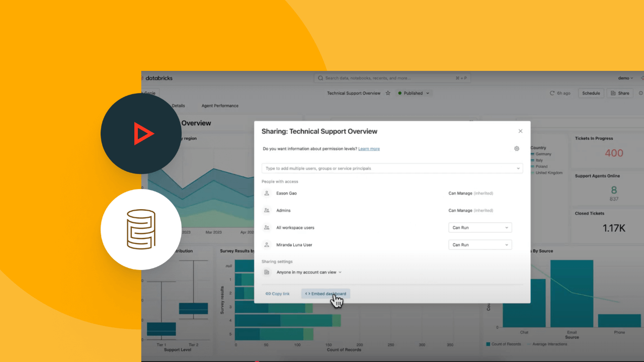This screenshot has height=362, width=644.
Task: Click the refresh icon next to 6h ago
Action: coord(552,93)
